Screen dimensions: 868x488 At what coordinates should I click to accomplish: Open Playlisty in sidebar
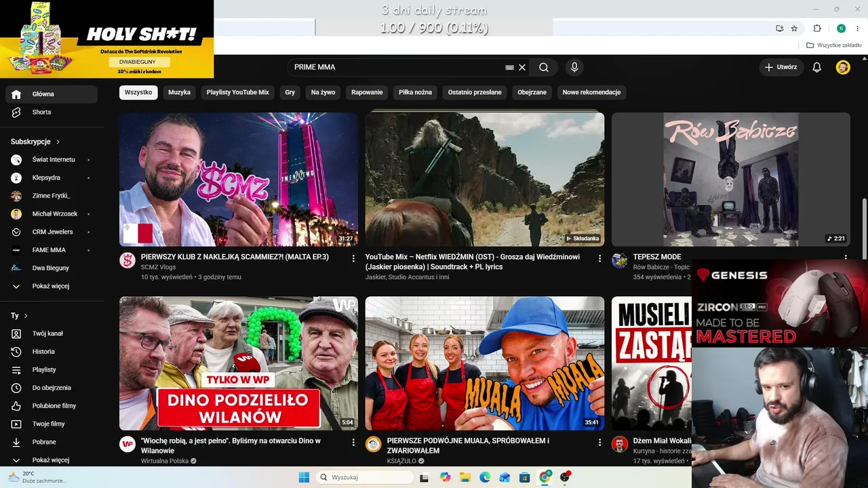tap(52, 369)
